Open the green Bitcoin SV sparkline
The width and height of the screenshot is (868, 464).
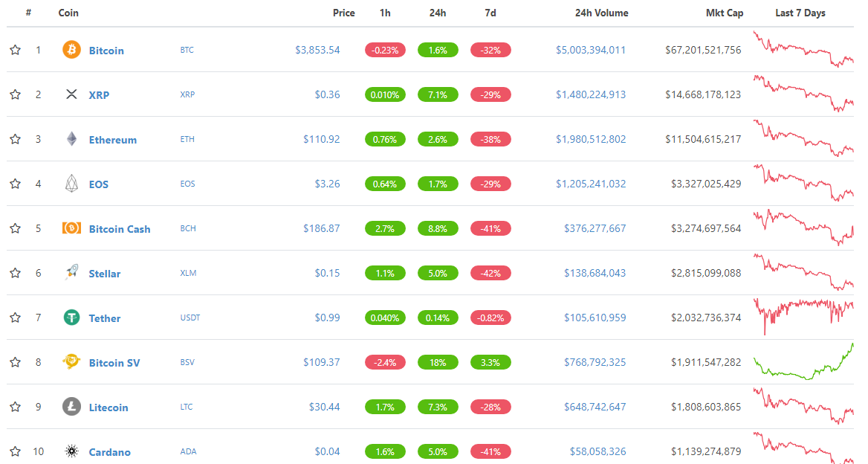pos(803,361)
